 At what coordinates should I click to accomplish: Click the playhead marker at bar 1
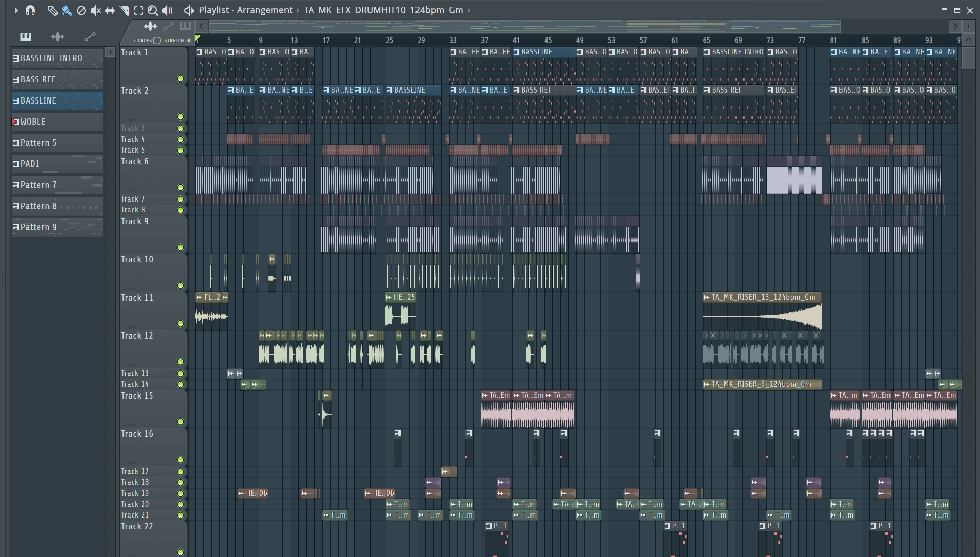(x=198, y=38)
